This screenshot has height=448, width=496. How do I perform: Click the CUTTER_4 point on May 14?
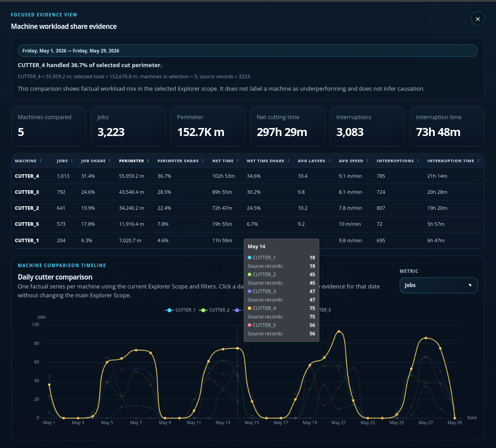click(x=238, y=348)
